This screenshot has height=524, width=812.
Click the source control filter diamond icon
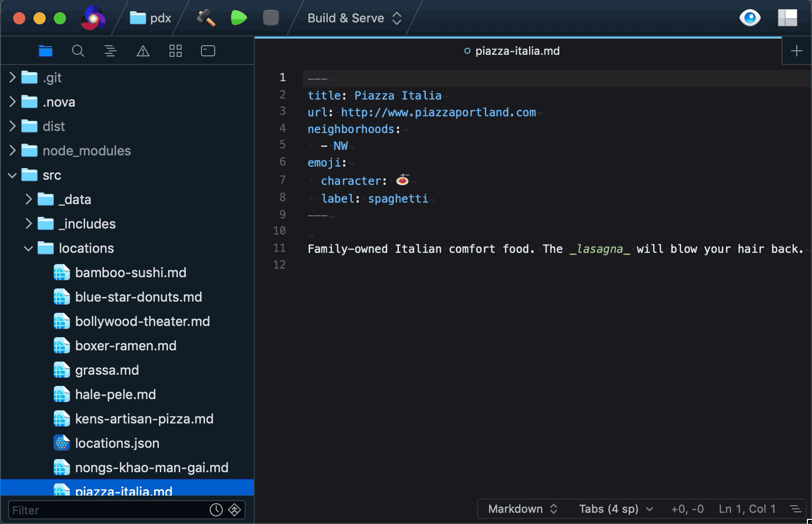point(234,510)
